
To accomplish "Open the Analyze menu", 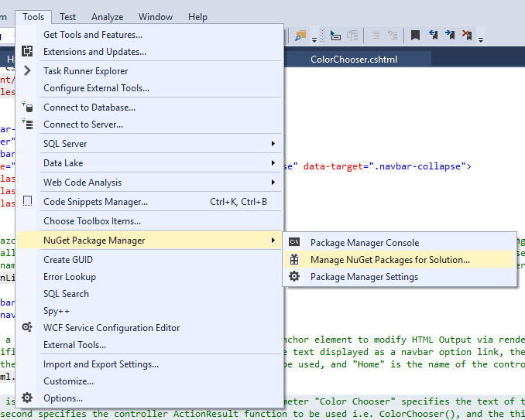I will point(107,17).
